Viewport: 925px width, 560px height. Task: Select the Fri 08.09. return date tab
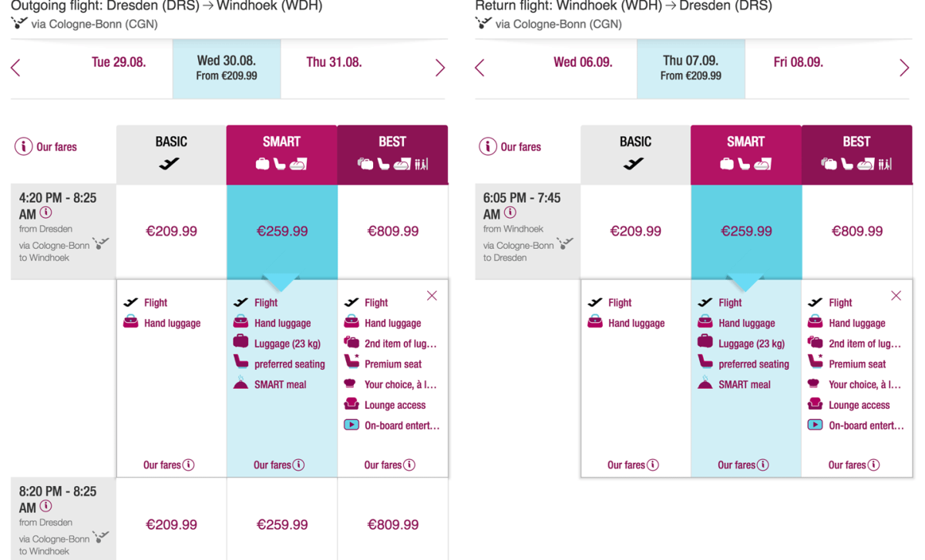tap(798, 62)
